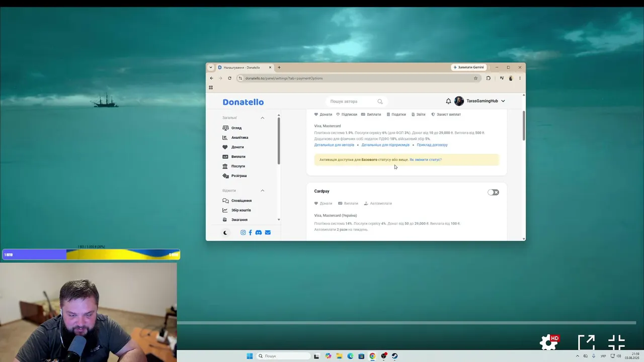Collapse the Віджети sidebar section
The height and width of the screenshot is (362, 644).
[x=262, y=191]
